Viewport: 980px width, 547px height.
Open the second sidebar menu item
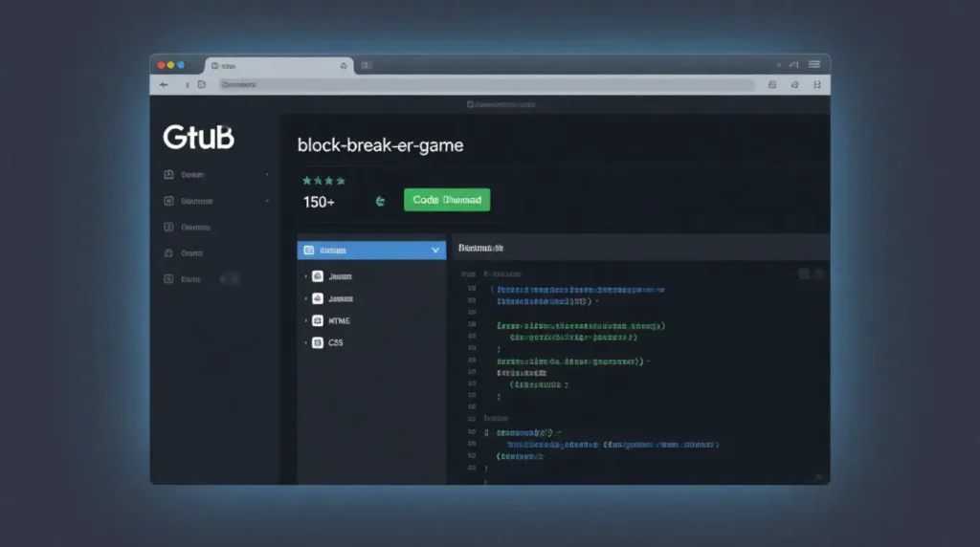[215, 201]
